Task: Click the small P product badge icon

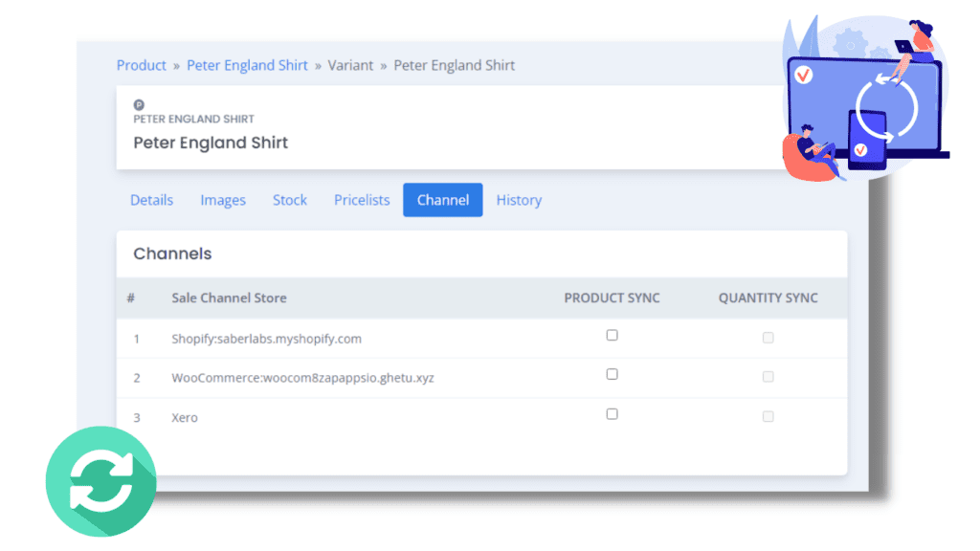Action: (x=139, y=105)
